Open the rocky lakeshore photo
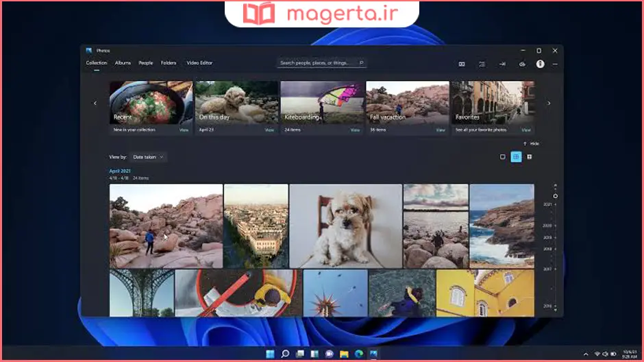Image resolution: width=644 pixels, height=362 pixels. tap(436, 226)
